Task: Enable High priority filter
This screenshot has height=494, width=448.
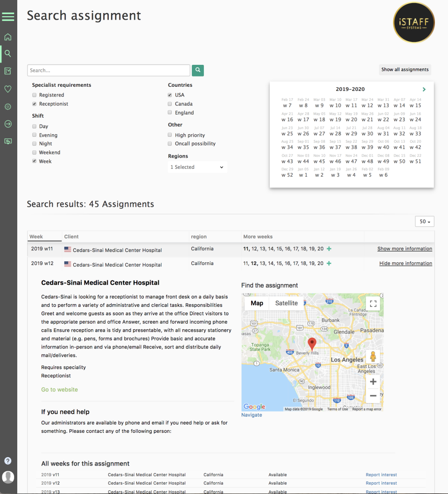Action: tap(170, 135)
